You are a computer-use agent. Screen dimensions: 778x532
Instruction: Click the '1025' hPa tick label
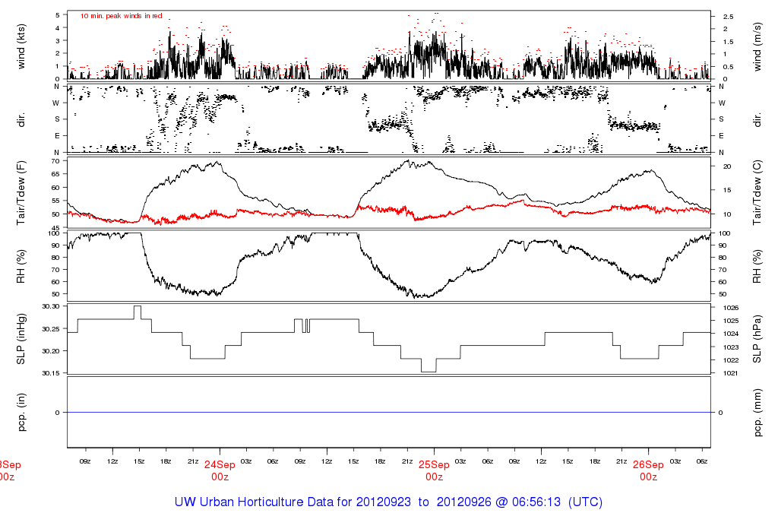point(731,321)
